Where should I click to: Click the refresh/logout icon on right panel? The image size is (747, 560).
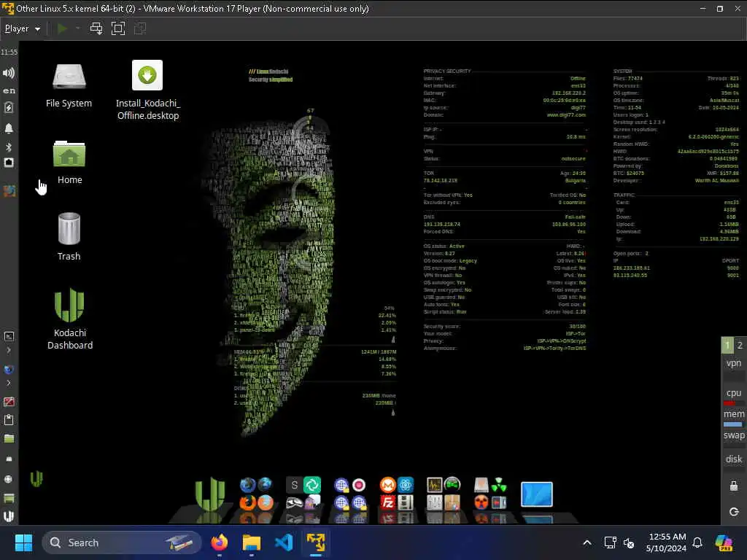coord(734,511)
